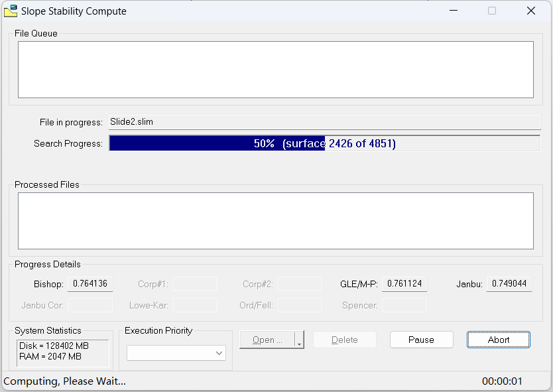Click the greyed-out Delete button

point(344,340)
